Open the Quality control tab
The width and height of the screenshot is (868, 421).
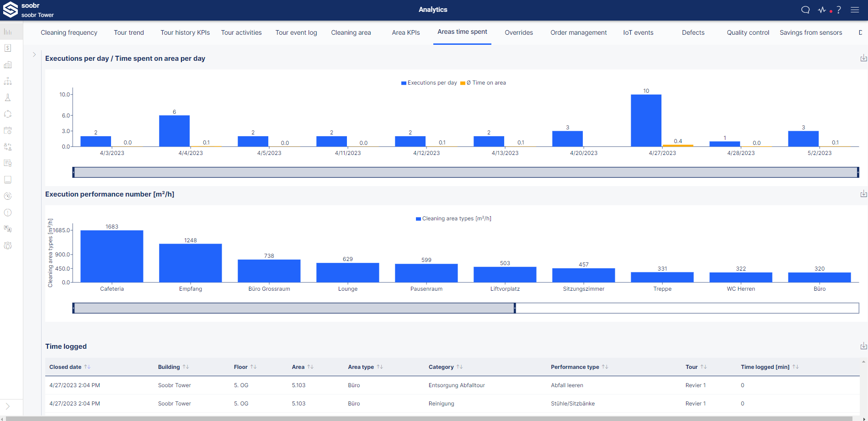tap(748, 32)
